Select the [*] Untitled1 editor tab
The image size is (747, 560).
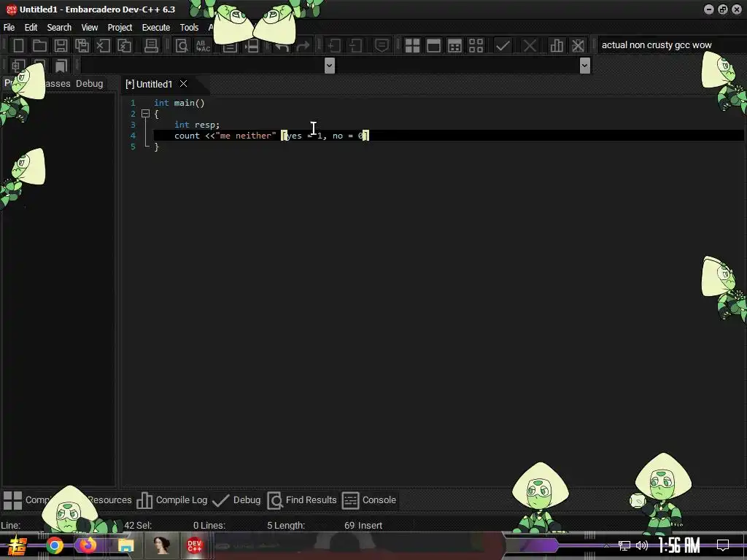(148, 85)
